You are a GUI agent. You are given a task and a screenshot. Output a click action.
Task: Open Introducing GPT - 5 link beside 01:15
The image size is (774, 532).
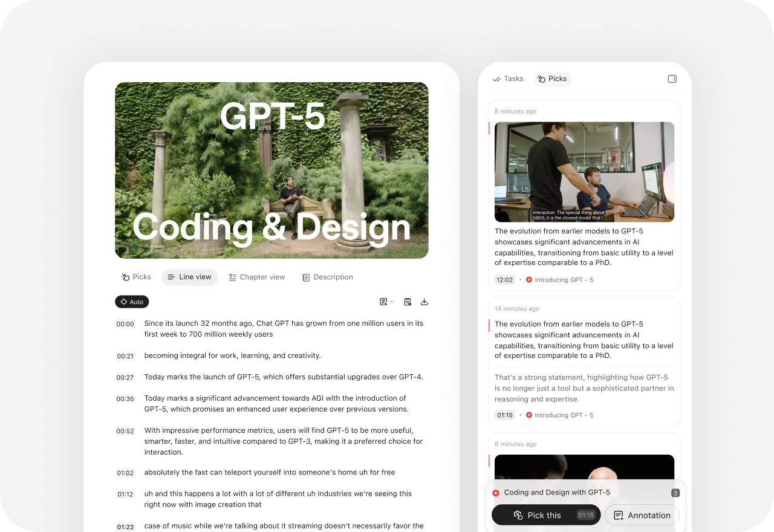pyautogui.click(x=559, y=415)
